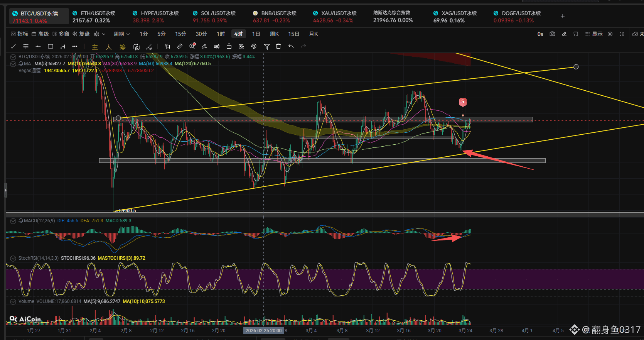Undo the last drawing action
The height and width of the screenshot is (340, 644).
click(x=291, y=46)
